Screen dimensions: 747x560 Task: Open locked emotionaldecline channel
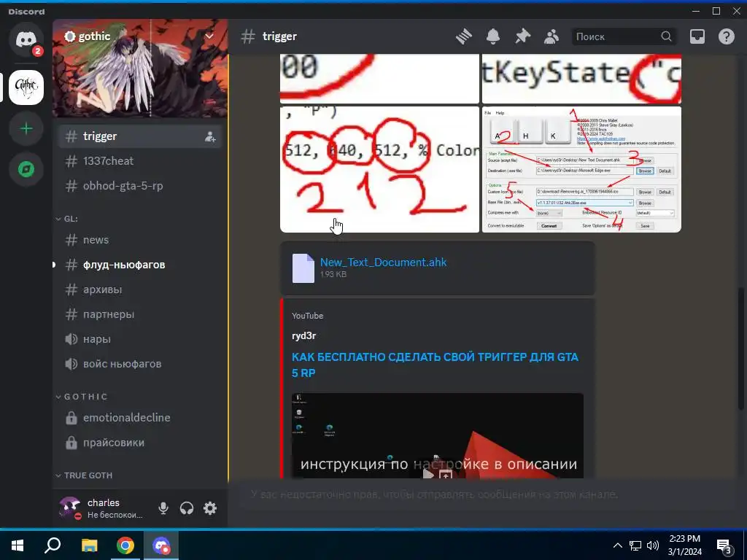click(x=140, y=418)
